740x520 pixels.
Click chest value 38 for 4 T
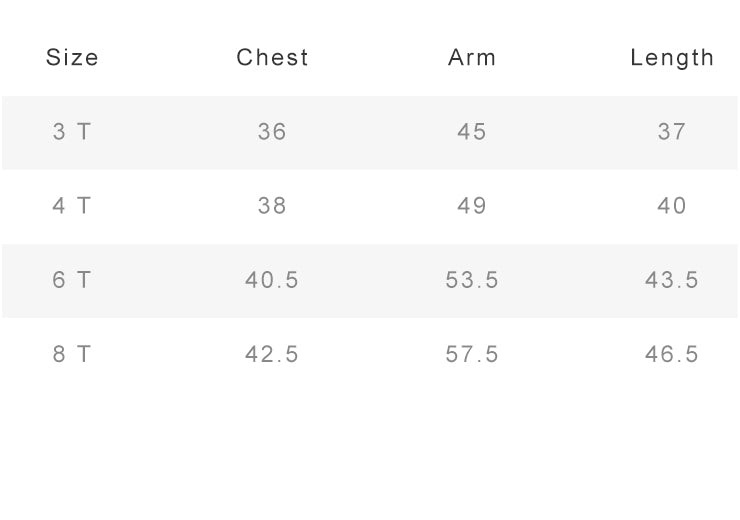point(272,206)
